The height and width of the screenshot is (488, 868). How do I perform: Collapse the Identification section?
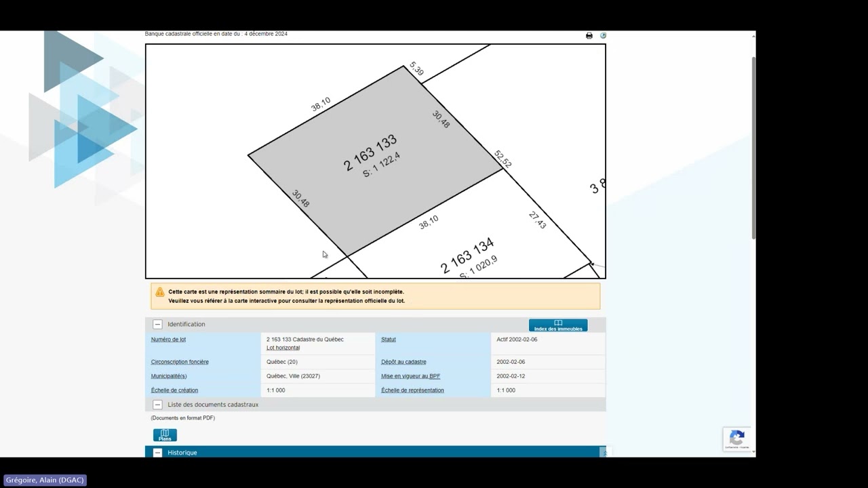157,324
